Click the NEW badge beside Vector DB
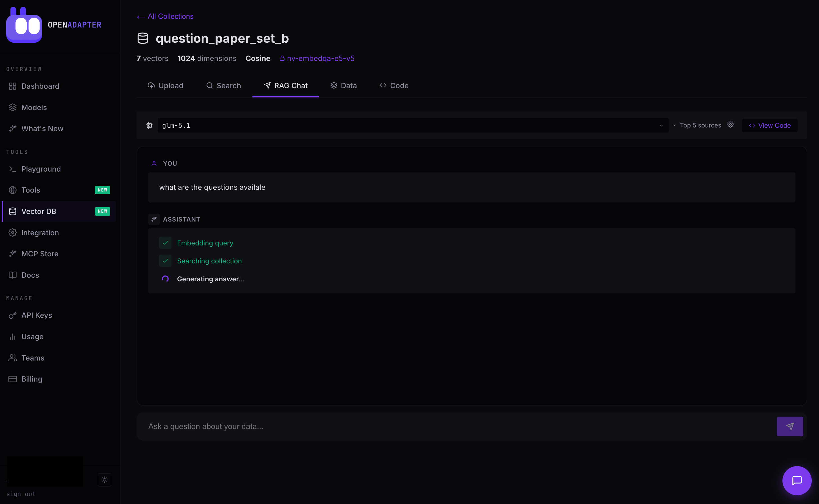This screenshot has width=819, height=504. tap(102, 211)
